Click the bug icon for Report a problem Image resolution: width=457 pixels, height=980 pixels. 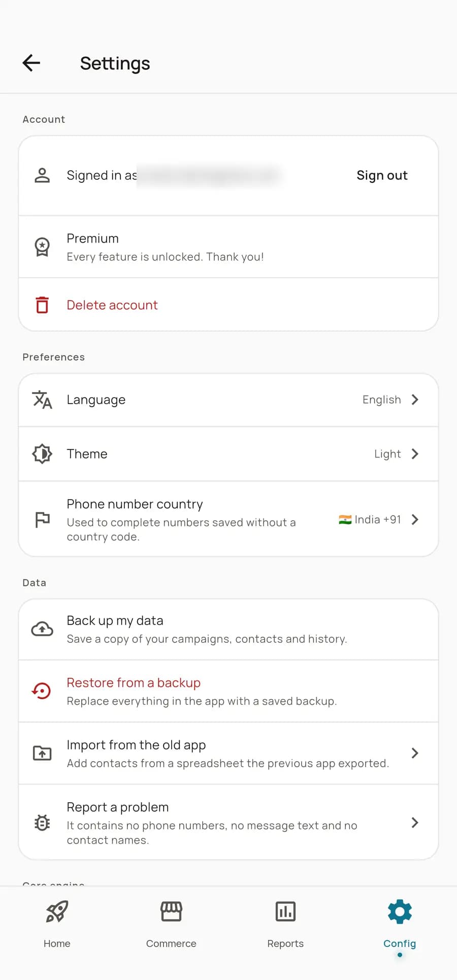42,823
